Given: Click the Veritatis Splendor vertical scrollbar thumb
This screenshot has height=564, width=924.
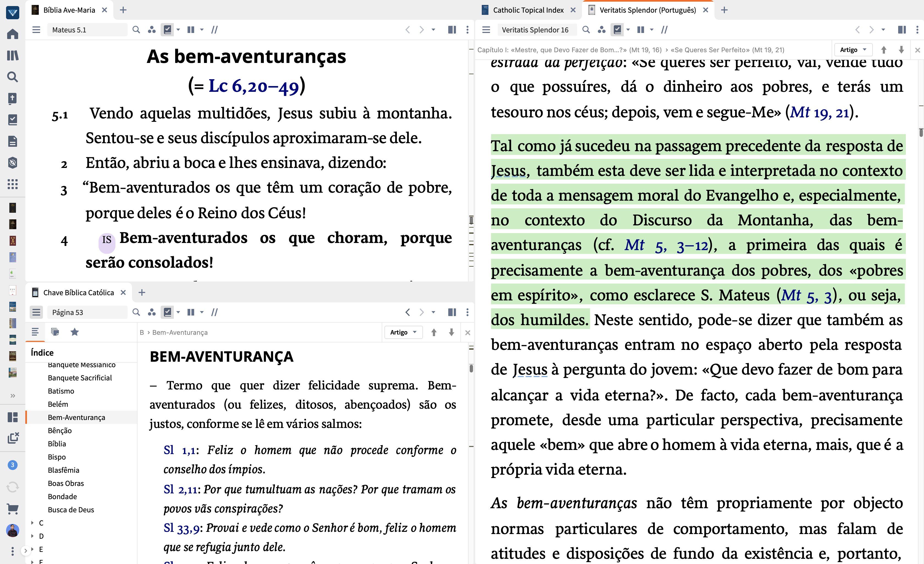Looking at the screenshot, I should [x=921, y=133].
